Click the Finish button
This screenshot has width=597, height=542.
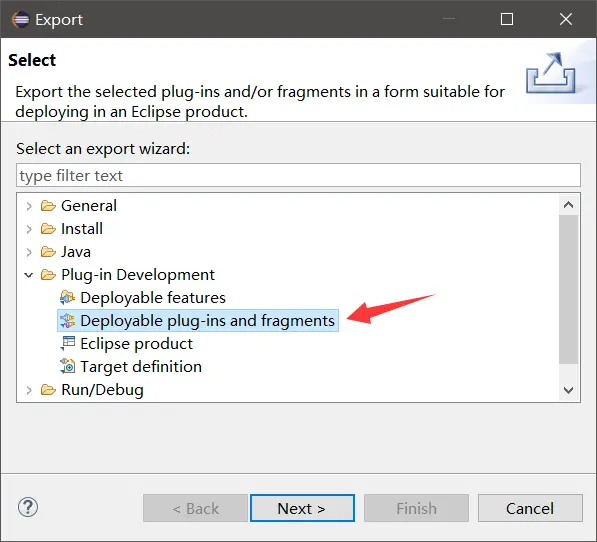coord(416,508)
